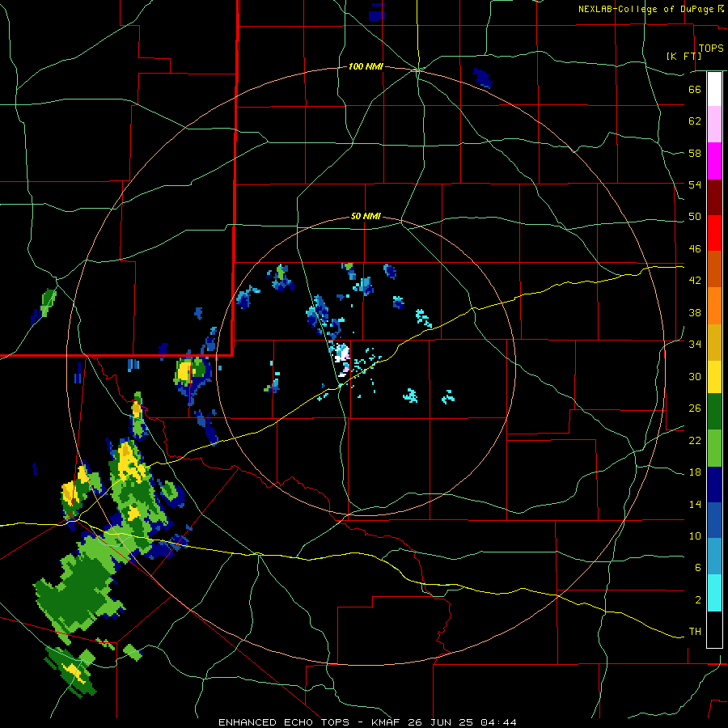Image resolution: width=728 pixels, height=728 pixels.
Task: Click the 58 legend value
Action: point(695,153)
